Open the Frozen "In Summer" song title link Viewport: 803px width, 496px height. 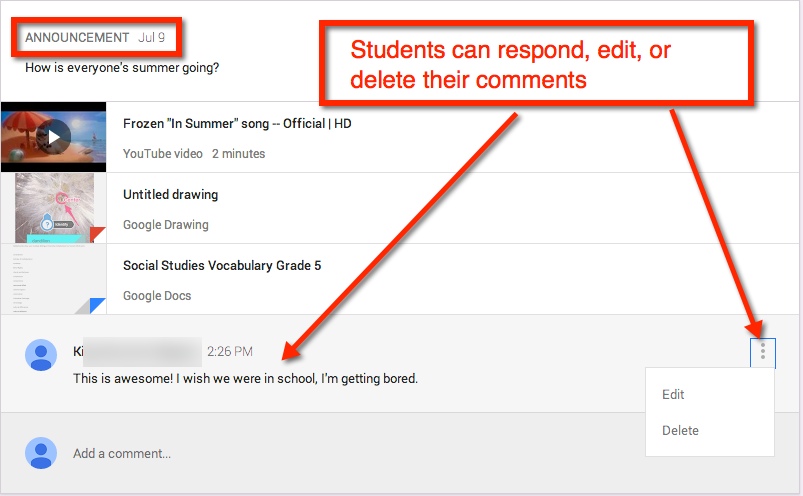(236, 124)
